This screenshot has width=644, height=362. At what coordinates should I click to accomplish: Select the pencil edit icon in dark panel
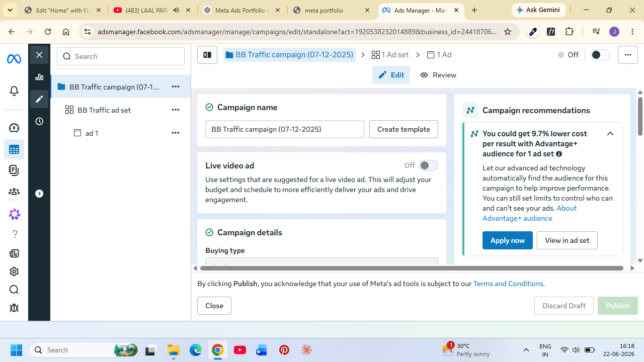39,99
